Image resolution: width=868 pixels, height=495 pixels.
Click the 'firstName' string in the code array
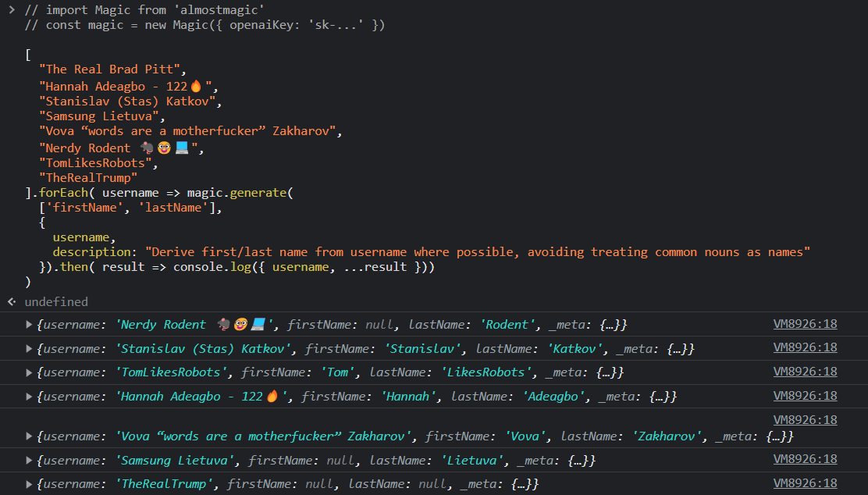coord(85,208)
